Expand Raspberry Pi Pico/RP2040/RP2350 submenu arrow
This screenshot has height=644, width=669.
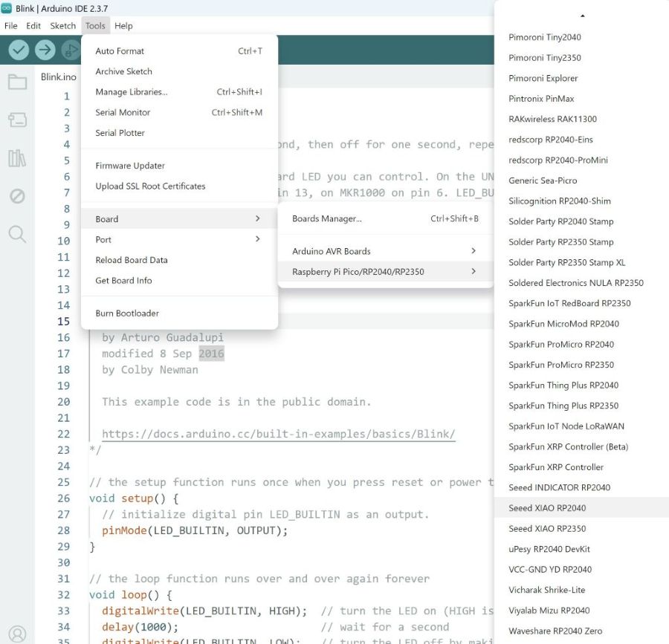[474, 271]
